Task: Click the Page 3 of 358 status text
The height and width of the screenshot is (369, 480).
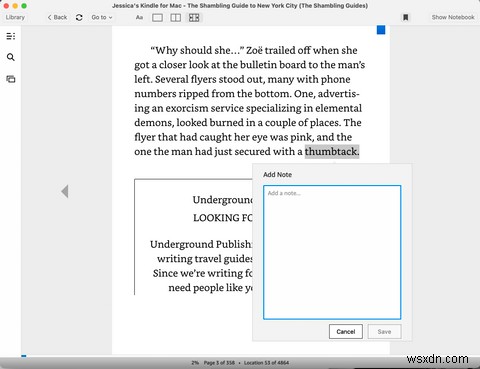Action: tap(219, 363)
